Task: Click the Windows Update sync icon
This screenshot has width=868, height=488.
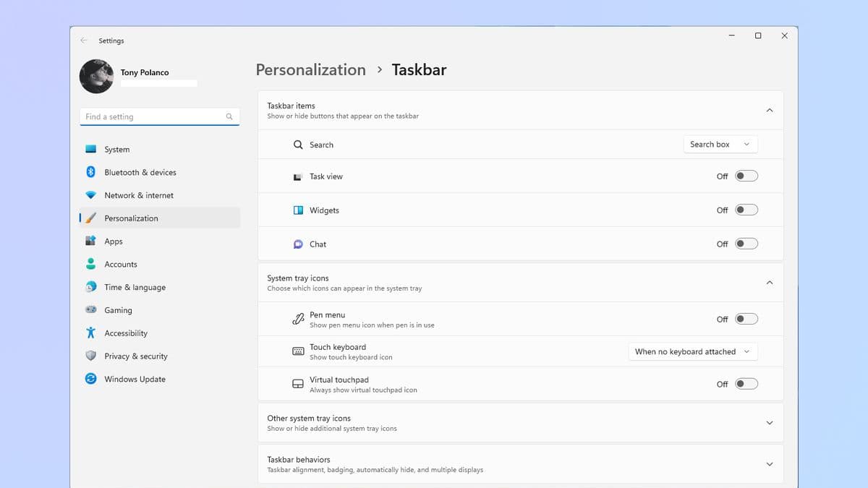Action: (90, 378)
